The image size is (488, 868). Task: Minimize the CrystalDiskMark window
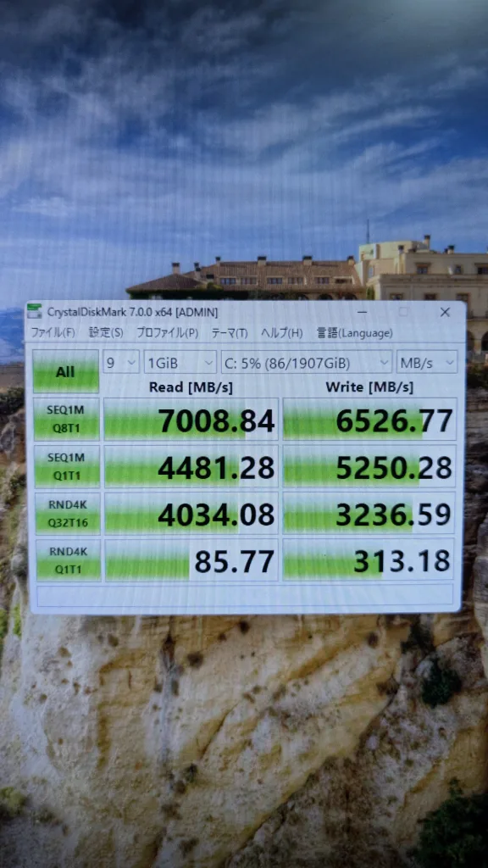pyautogui.click(x=361, y=312)
